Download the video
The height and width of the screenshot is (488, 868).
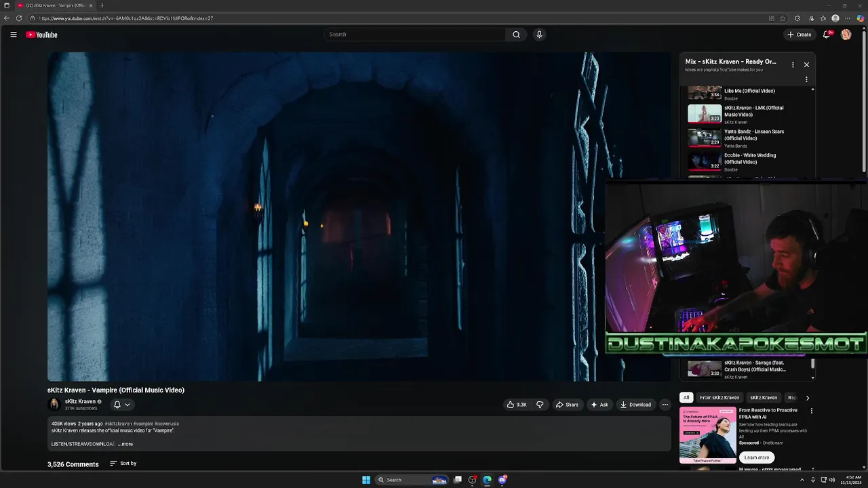pyautogui.click(x=636, y=405)
